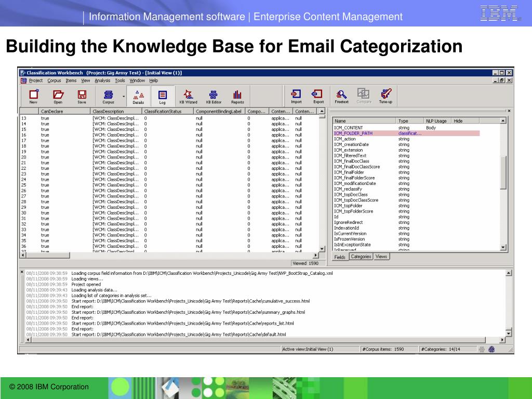Toggle the Log panel icon
Image resolution: width=532 pixels, height=399 pixels.
[163, 96]
